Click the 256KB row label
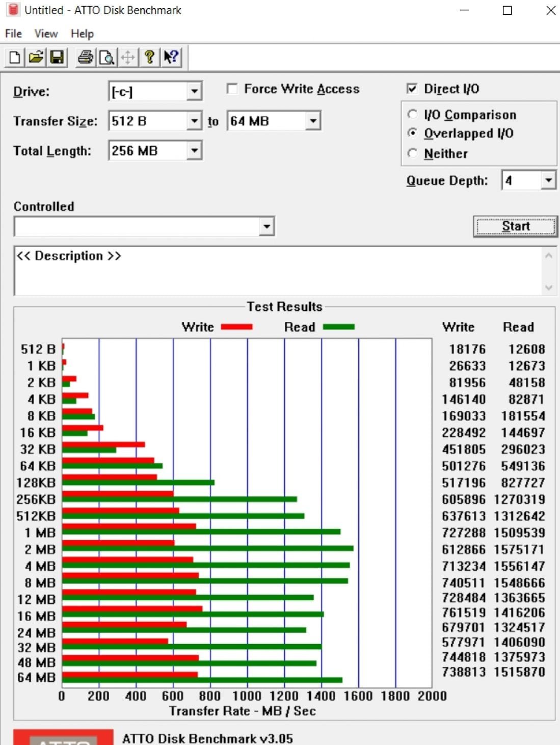The image size is (560, 745). pos(36,499)
